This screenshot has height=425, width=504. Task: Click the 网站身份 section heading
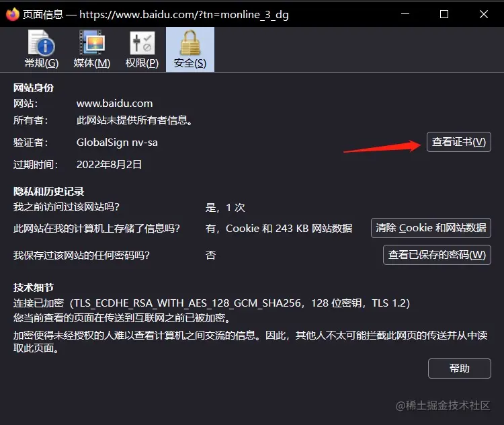pos(34,88)
